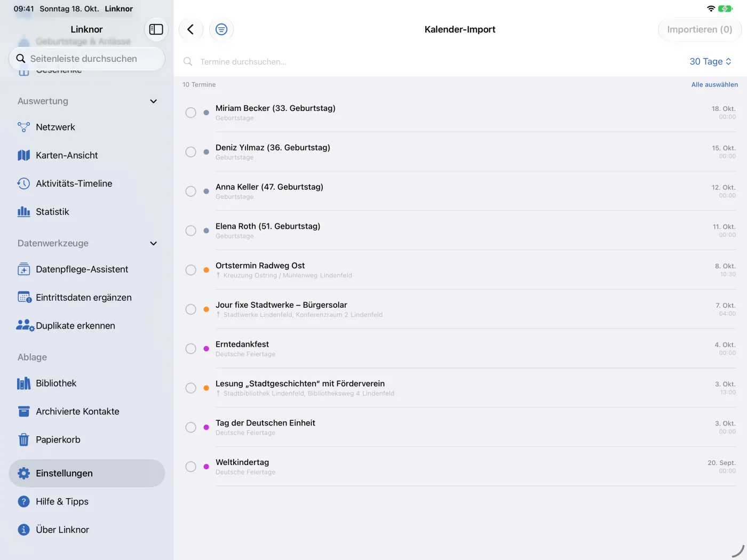Open the Papierkorb trash icon
This screenshot has height=560, width=747.
(x=23, y=440)
